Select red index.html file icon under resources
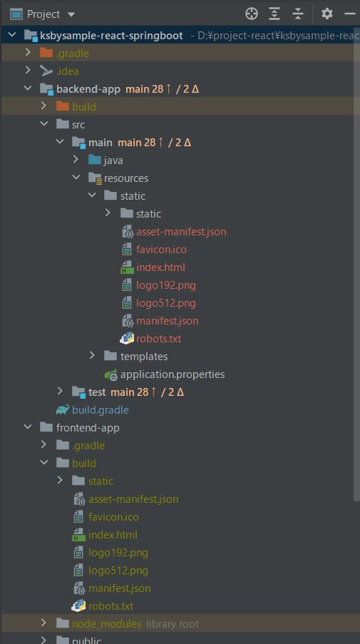The image size is (360, 644). [127, 267]
